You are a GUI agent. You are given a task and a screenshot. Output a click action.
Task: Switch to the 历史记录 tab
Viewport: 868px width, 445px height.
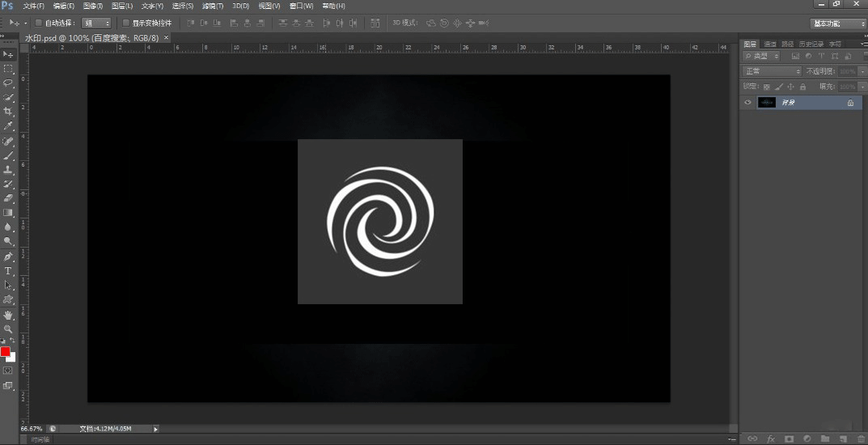[x=811, y=44]
